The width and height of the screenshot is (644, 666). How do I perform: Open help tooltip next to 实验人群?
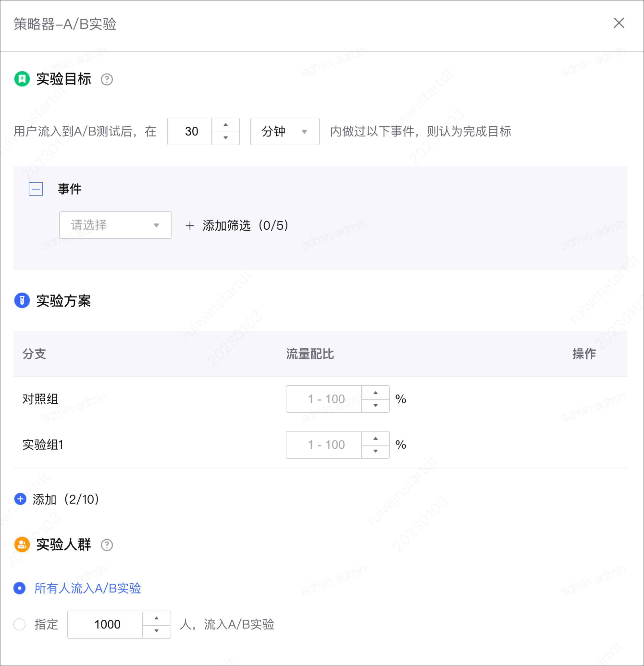(x=107, y=545)
